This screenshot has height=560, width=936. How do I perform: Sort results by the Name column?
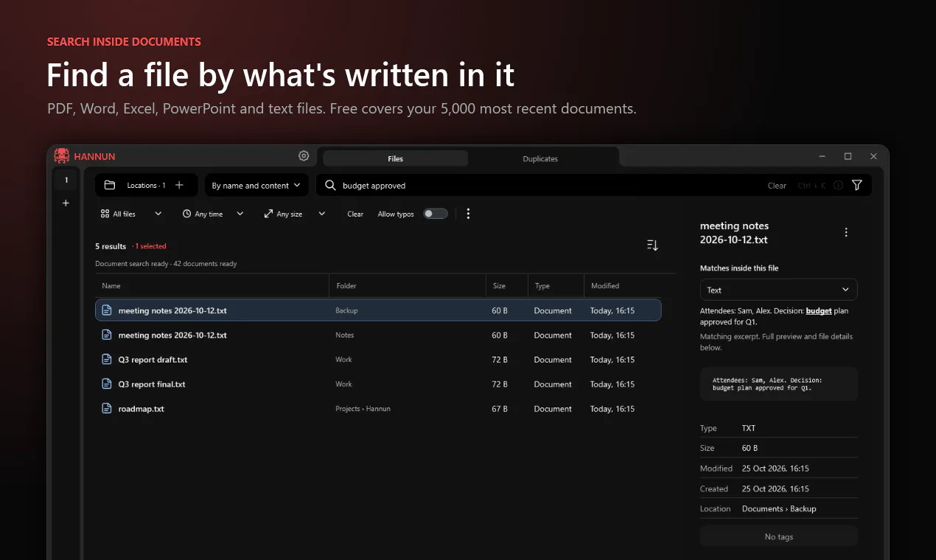click(212, 286)
